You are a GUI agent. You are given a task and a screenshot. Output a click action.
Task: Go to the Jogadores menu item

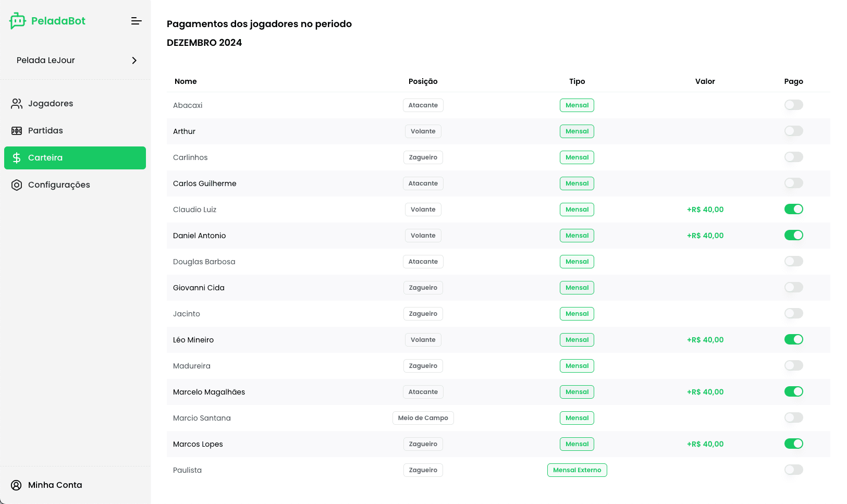click(x=51, y=104)
